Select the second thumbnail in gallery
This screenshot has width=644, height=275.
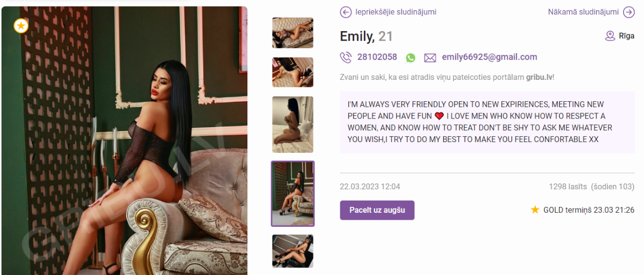(x=292, y=72)
